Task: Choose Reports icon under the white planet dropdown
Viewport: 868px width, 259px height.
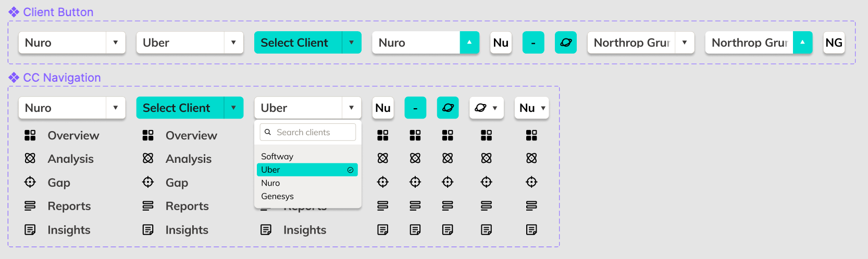Action: (487, 206)
